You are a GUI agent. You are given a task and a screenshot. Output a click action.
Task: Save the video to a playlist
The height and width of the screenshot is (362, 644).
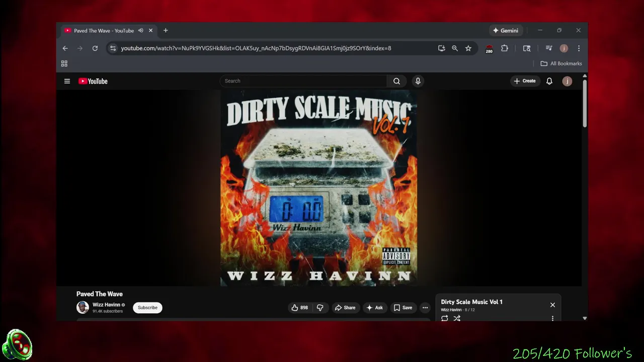(403, 308)
